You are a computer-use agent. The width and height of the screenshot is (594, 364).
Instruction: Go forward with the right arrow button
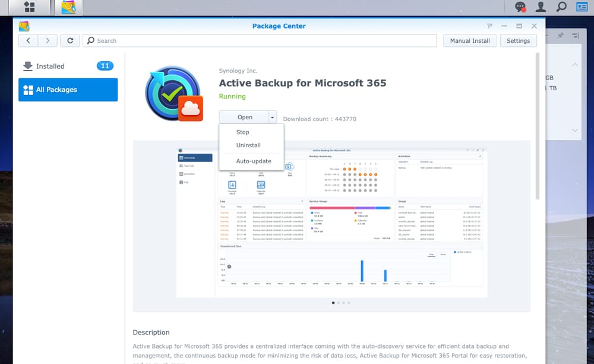coord(48,40)
